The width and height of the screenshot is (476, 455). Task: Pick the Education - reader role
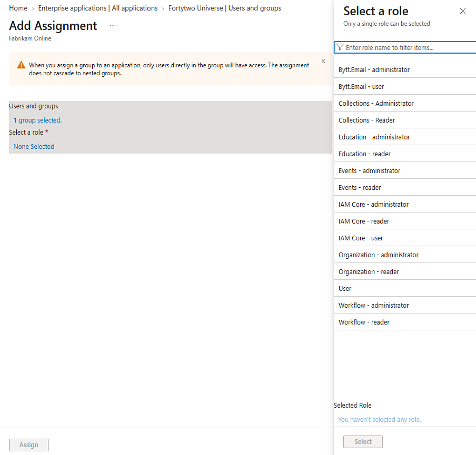tap(405, 154)
